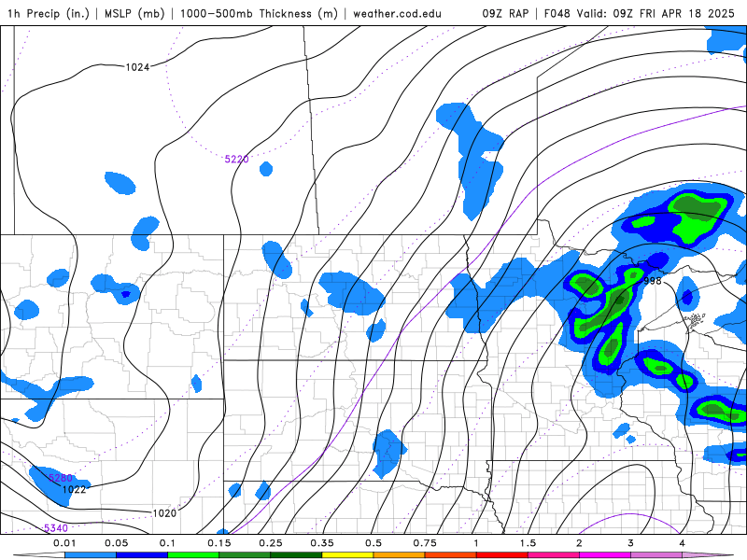The width and height of the screenshot is (747, 560).
Task: Click the 1024 isobar label
Action: 137,67
